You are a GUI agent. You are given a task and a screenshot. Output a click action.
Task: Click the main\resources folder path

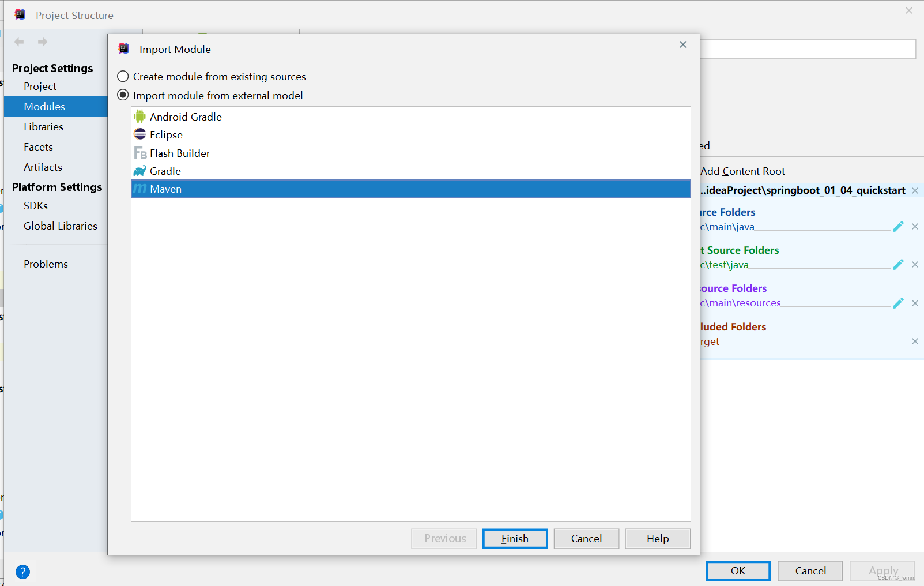741,303
